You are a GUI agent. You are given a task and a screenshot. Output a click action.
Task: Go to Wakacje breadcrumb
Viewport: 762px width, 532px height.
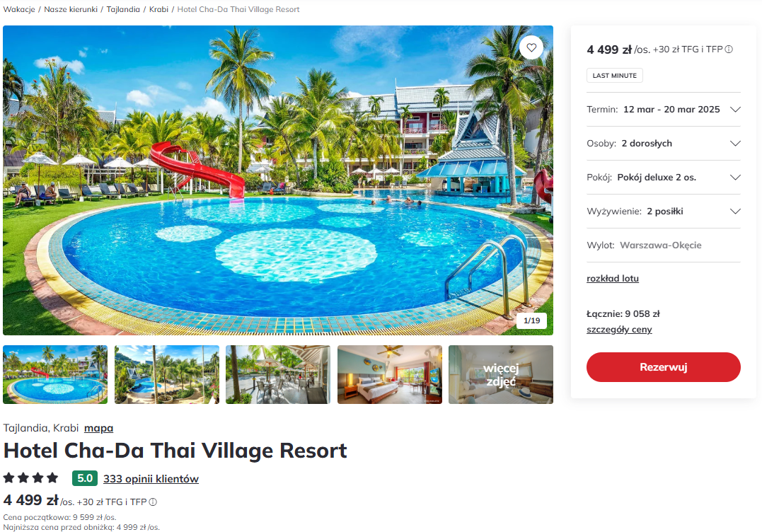click(19, 9)
